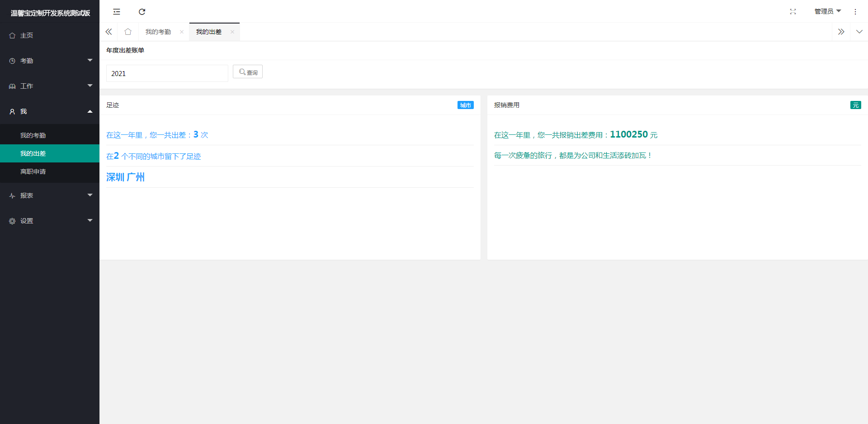Toggle fullscreen mode icon
This screenshot has width=868, height=424.
(x=793, y=12)
